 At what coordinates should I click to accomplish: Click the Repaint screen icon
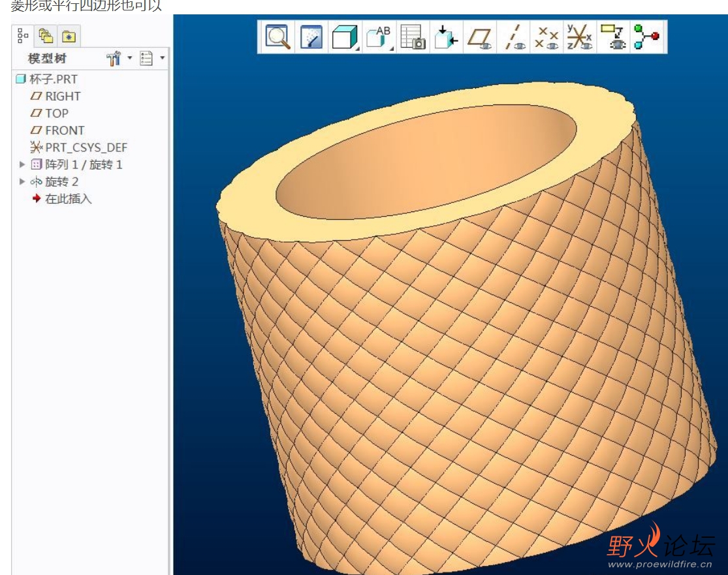click(311, 37)
